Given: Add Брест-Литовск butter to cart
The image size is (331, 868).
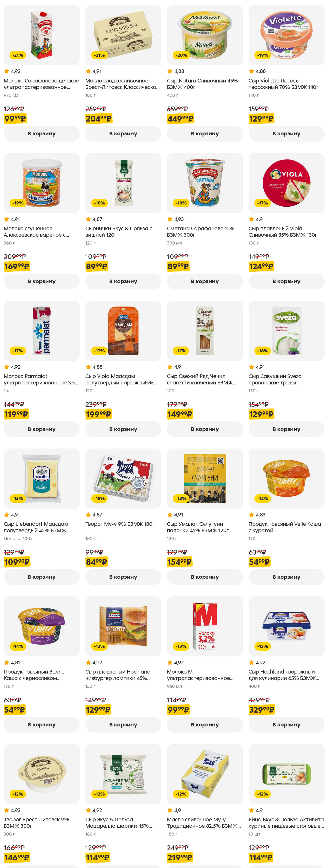Looking at the screenshot, I should [123, 134].
